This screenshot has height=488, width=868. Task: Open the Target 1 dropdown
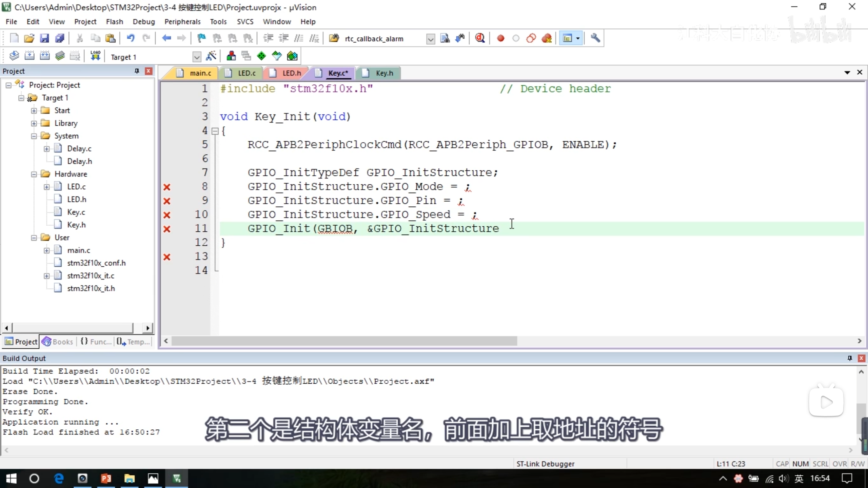[x=196, y=57]
